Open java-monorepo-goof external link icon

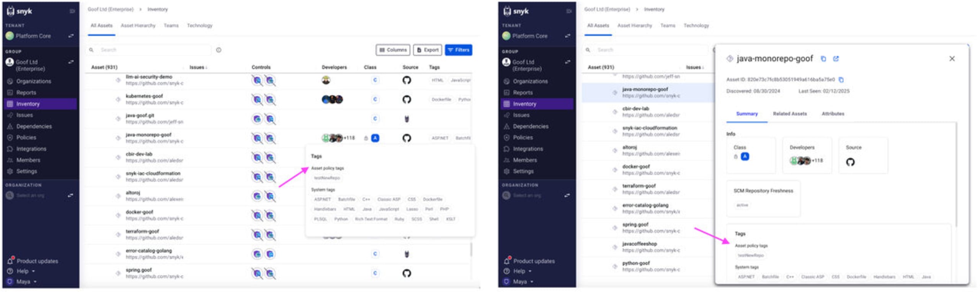[836, 59]
